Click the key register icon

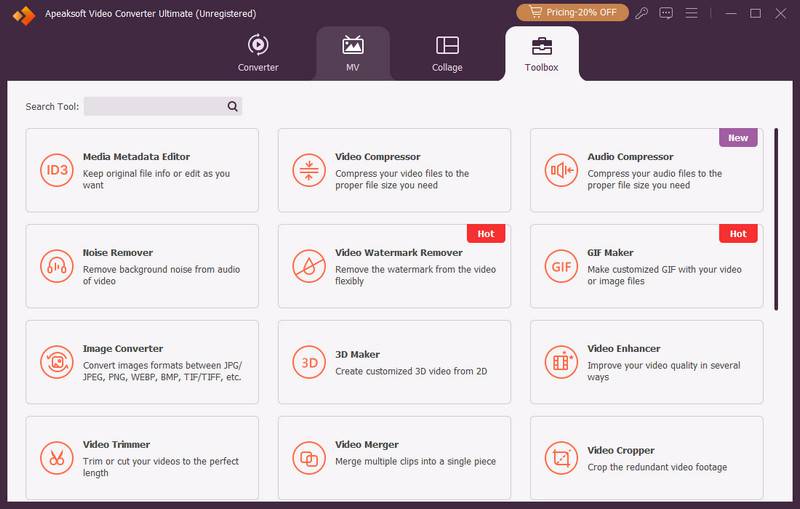pyautogui.click(x=641, y=13)
